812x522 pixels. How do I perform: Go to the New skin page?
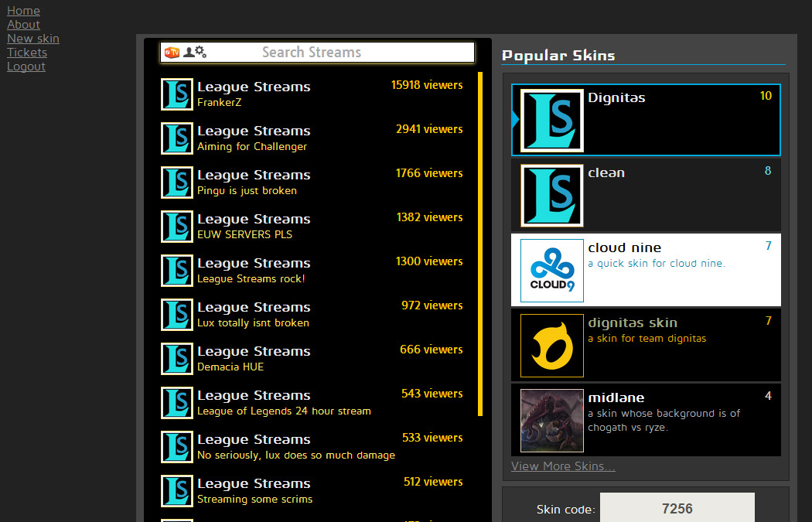point(33,39)
